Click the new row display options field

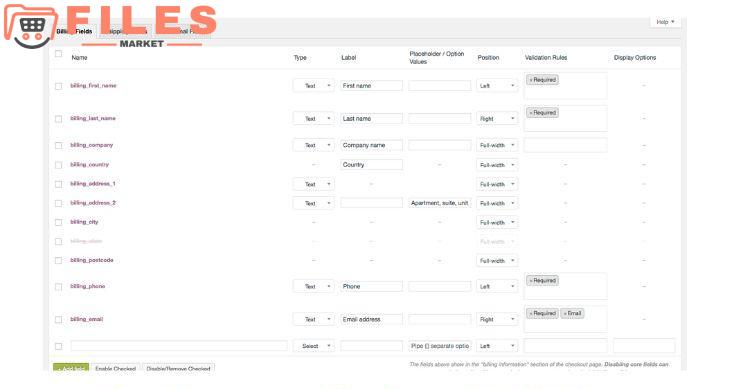pos(644,346)
